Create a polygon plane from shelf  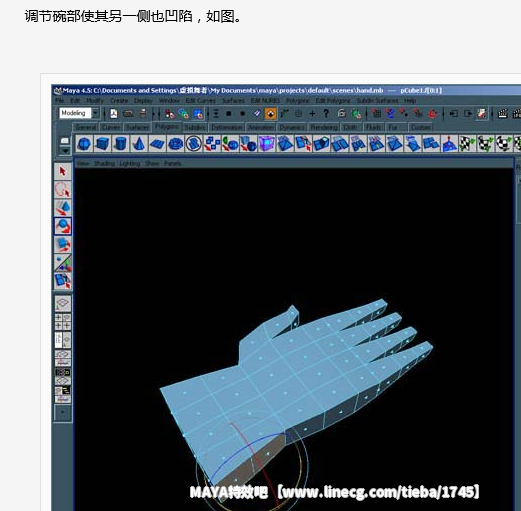pyautogui.click(x=157, y=144)
